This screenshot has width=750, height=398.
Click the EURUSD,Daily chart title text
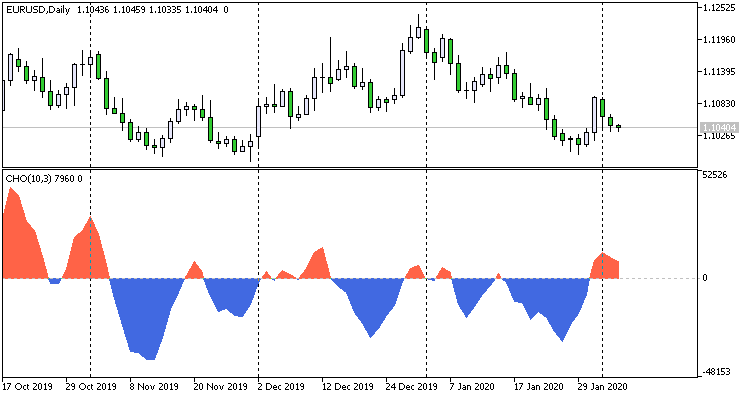point(38,10)
